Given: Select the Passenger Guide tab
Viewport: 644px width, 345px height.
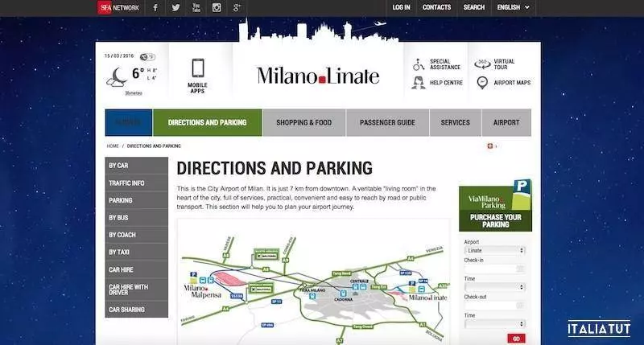Looking at the screenshot, I should [387, 122].
